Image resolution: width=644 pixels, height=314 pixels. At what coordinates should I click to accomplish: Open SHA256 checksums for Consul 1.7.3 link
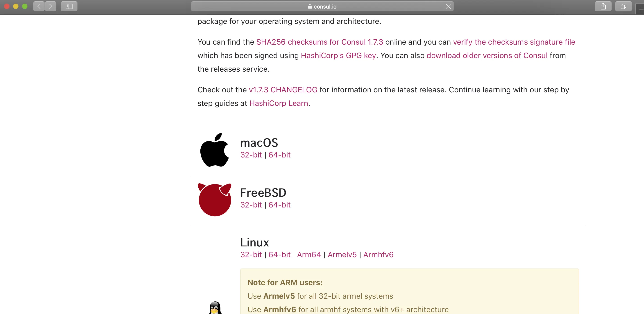click(320, 42)
